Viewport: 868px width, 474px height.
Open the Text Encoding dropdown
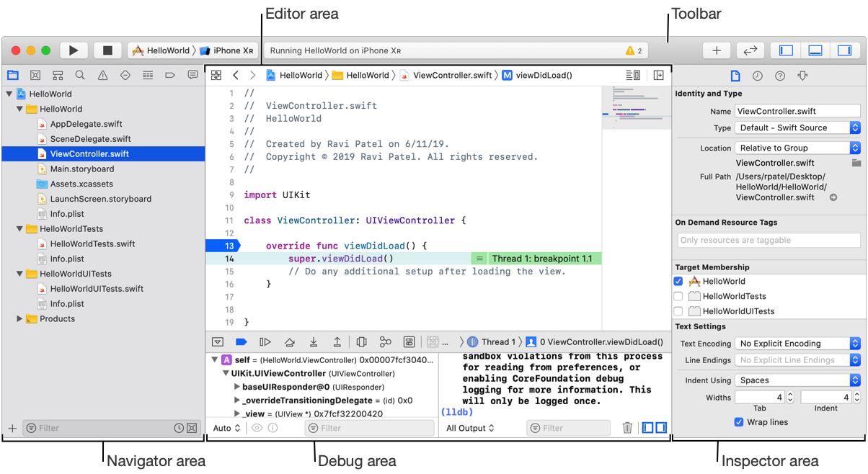click(798, 344)
